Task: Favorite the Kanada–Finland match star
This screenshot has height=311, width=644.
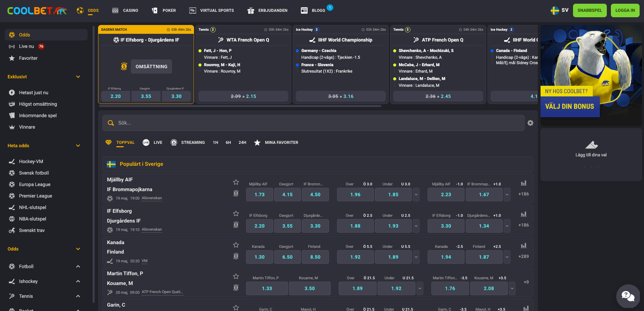Action: point(236,245)
